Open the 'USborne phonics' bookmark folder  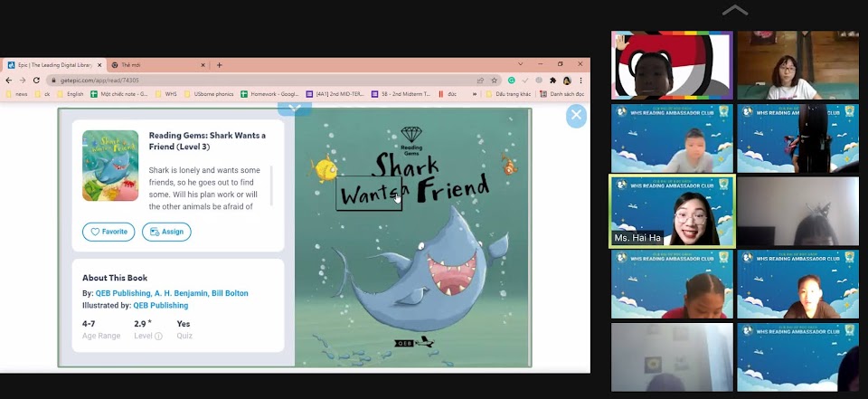(x=209, y=94)
